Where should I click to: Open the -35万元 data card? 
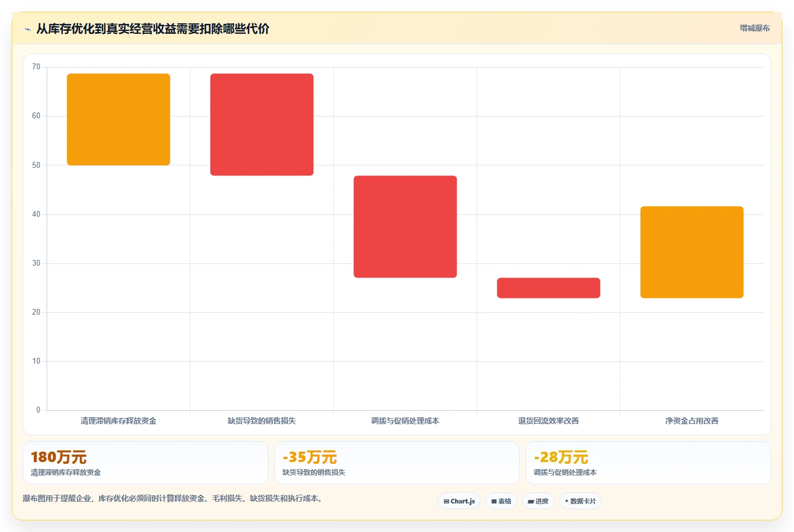point(397,463)
